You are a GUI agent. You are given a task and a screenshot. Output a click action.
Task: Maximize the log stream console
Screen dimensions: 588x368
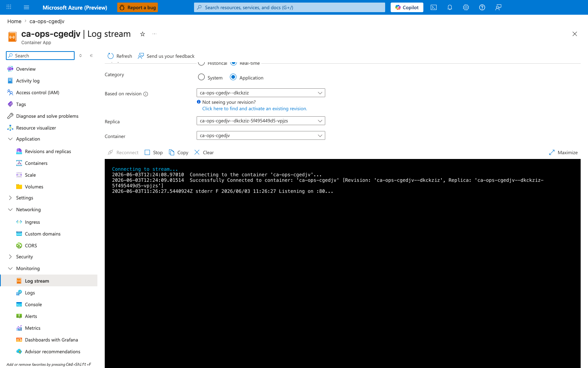[563, 152]
